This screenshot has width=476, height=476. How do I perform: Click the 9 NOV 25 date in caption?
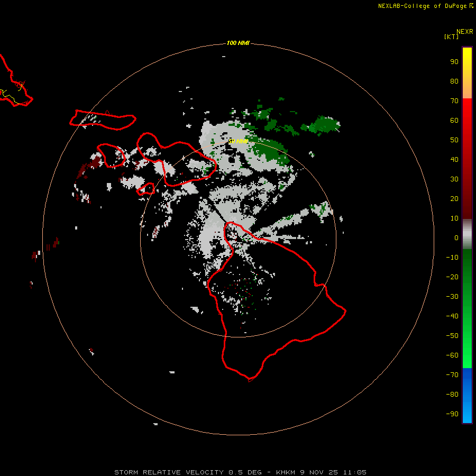319,472
